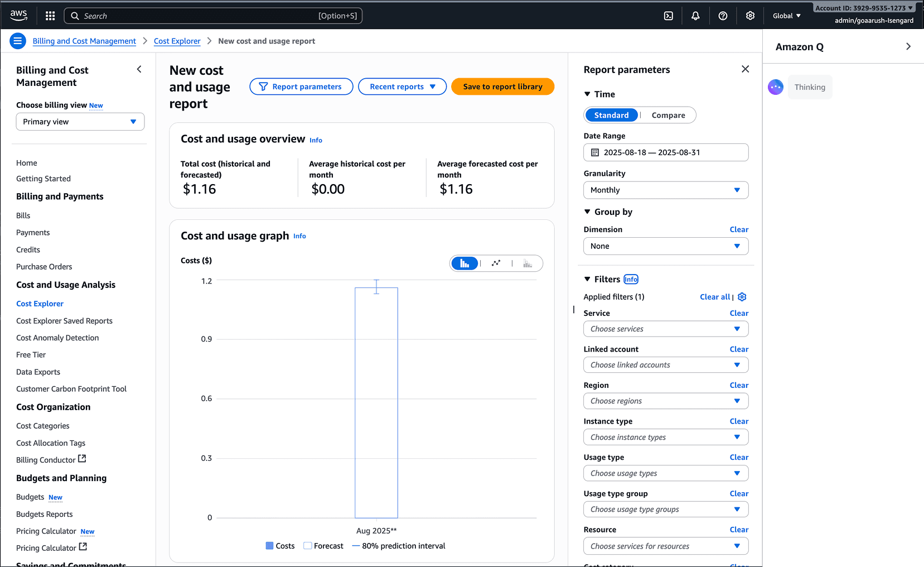924x567 pixels.
Task: Click the AWS search field
Action: (x=213, y=16)
